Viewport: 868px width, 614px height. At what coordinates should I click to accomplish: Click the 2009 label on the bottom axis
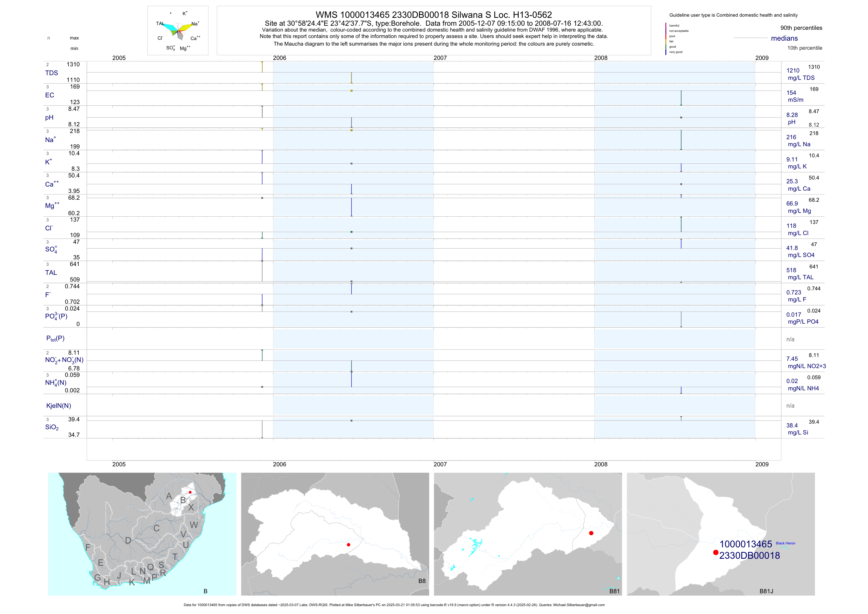pyautogui.click(x=762, y=464)
